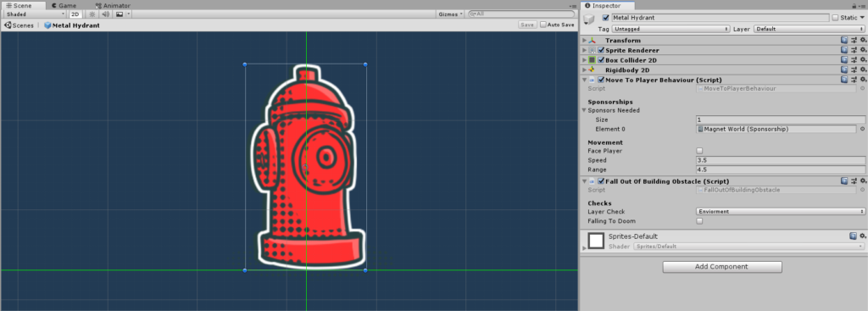Switch to the Game tab
This screenshot has height=311, width=868.
[x=63, y=6]
